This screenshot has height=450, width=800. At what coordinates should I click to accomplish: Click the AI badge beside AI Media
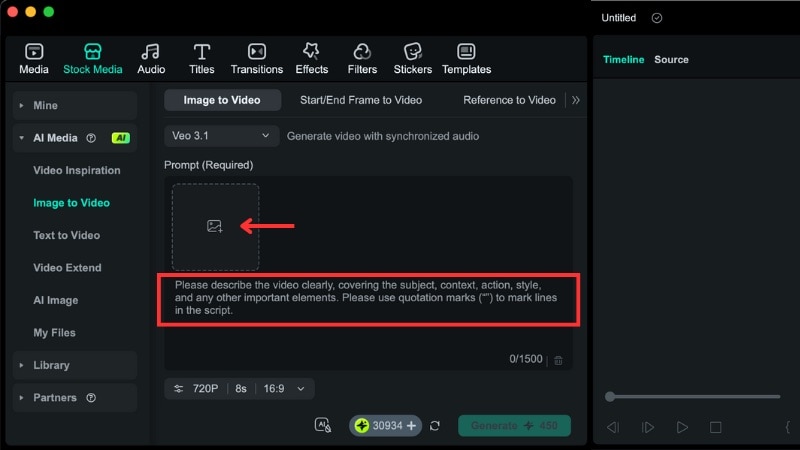(121, 138)
